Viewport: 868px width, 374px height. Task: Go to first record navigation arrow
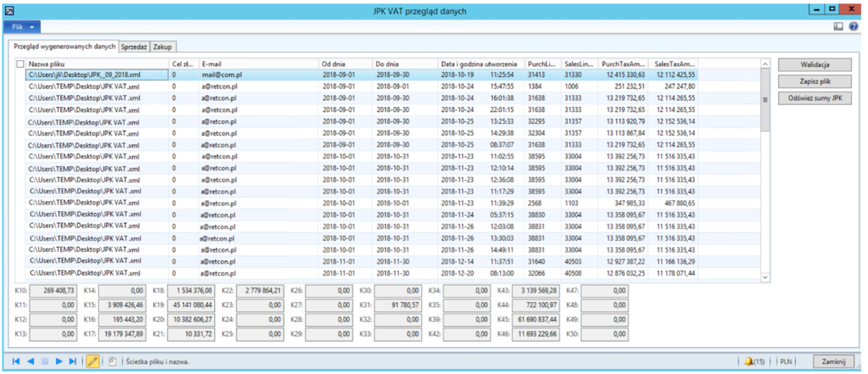[16, 361]
